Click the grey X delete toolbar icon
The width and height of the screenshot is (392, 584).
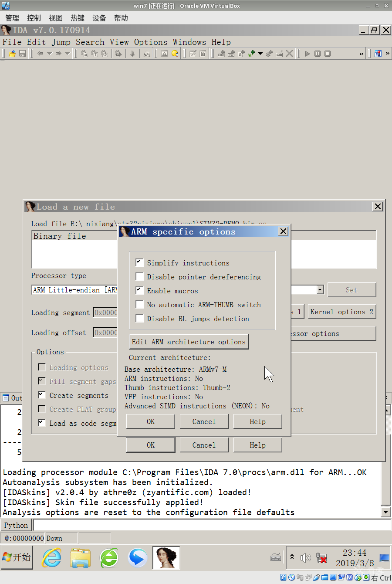point(289,54)
